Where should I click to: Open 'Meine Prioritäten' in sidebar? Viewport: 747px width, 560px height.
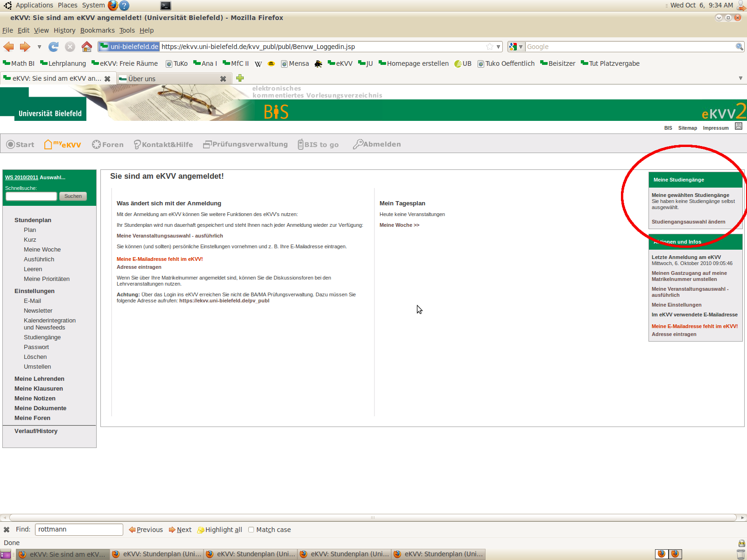(47, 279)
